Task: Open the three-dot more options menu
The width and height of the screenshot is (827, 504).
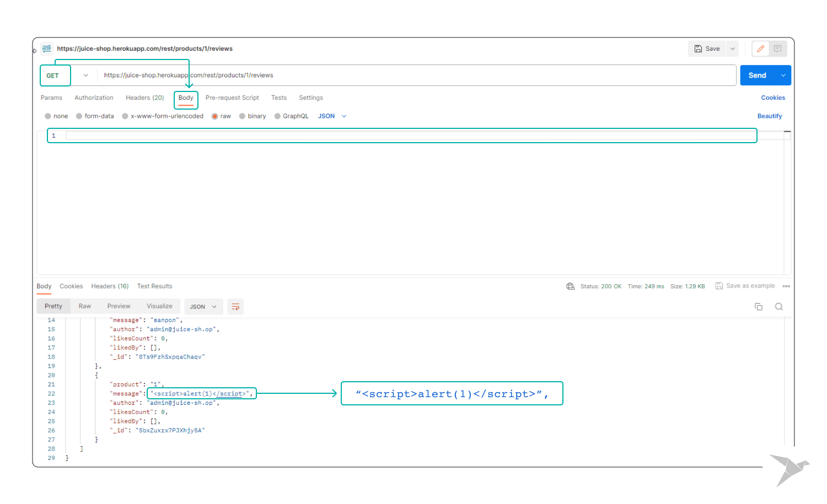Action: tap(786, 286)
